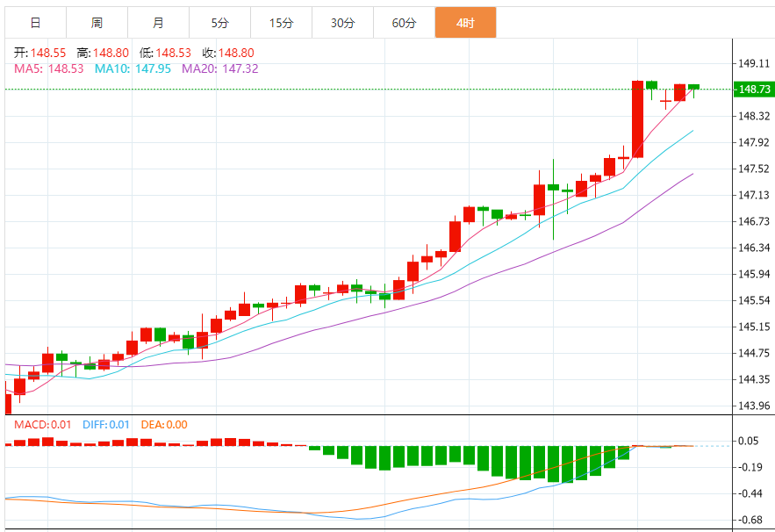This screenshot has height=532, width=775.
Task: Click the DEA indicator label
Action: 163,425
